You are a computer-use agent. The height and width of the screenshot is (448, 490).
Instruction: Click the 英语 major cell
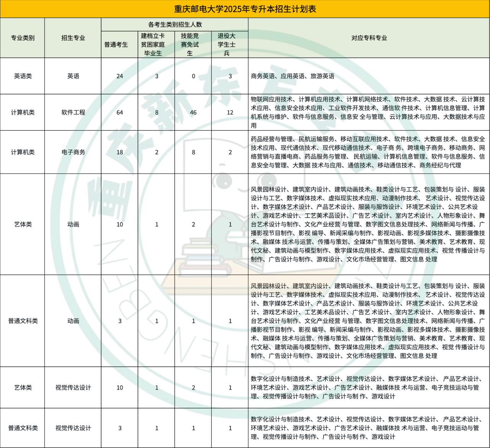coord(73,76)
